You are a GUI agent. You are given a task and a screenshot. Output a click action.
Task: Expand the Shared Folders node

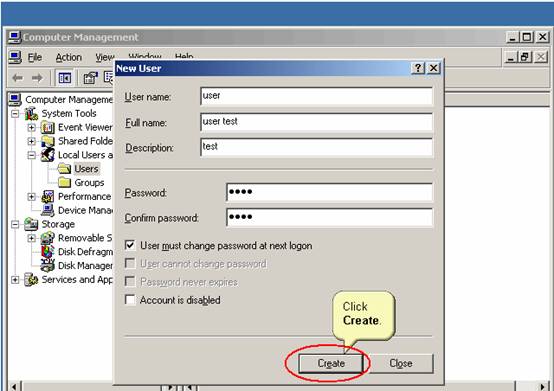[31, 141]
